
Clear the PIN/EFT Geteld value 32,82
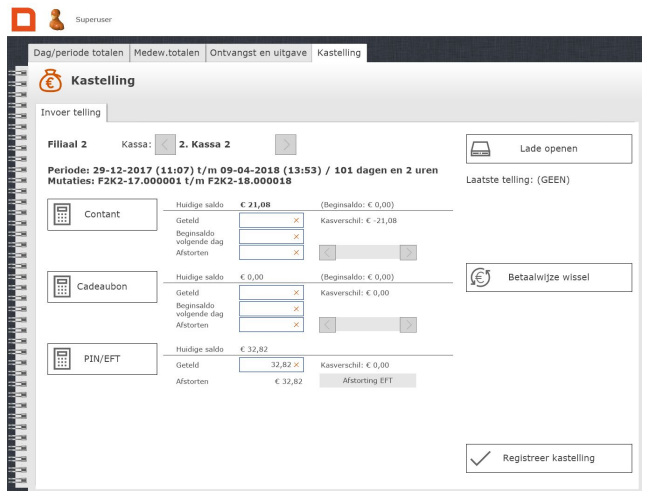pos(296,365)
